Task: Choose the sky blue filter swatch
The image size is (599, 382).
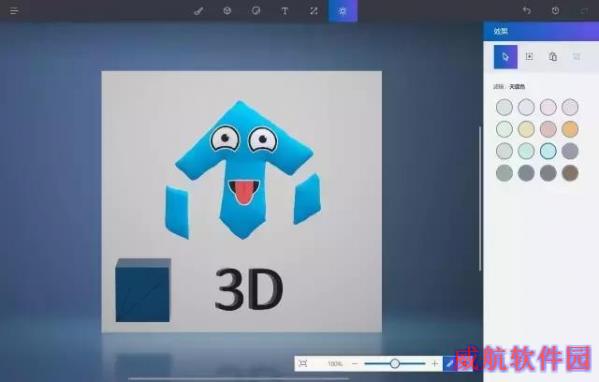Action: tap(548, 151)
